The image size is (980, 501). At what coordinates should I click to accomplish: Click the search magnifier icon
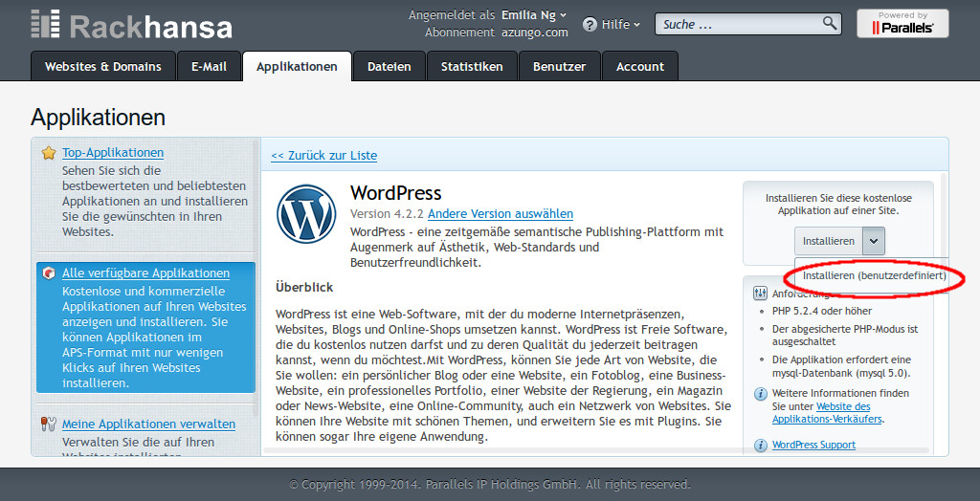pos(830,24)
